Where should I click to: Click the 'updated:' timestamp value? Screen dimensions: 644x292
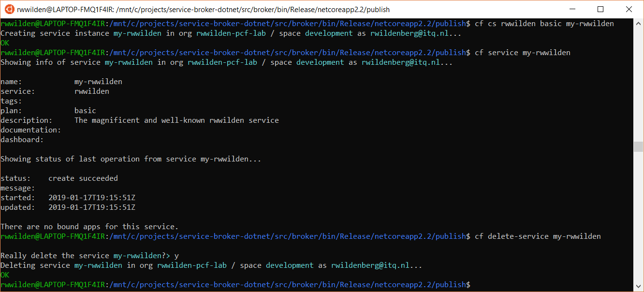[x=92, y=207]
